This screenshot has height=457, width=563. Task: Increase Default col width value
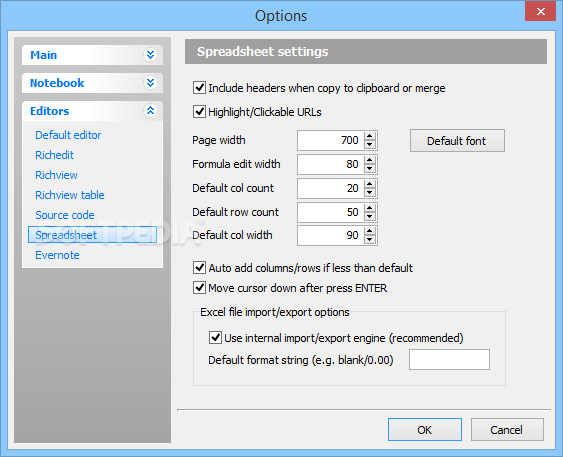(370, 231)
